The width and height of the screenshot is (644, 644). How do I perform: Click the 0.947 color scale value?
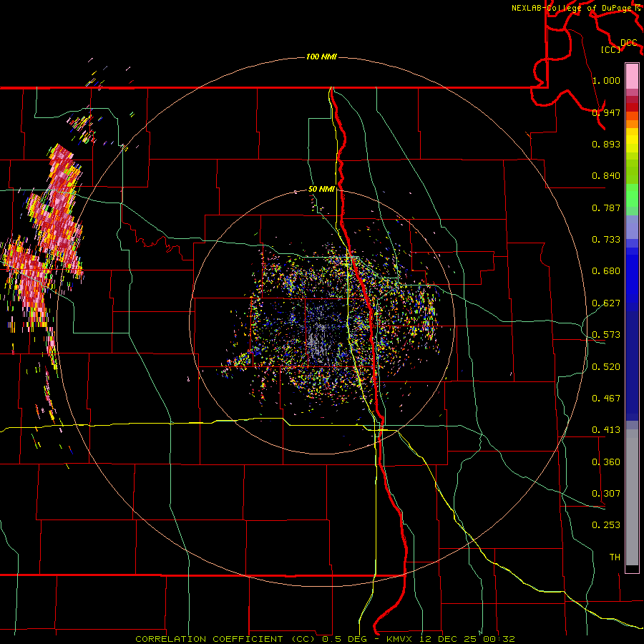(x=606, y=112)
